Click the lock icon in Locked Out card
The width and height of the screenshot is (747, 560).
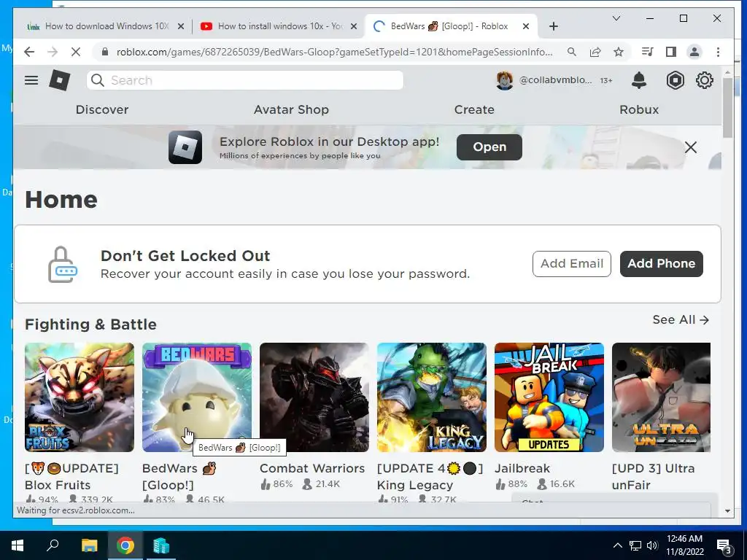[63, 264]
